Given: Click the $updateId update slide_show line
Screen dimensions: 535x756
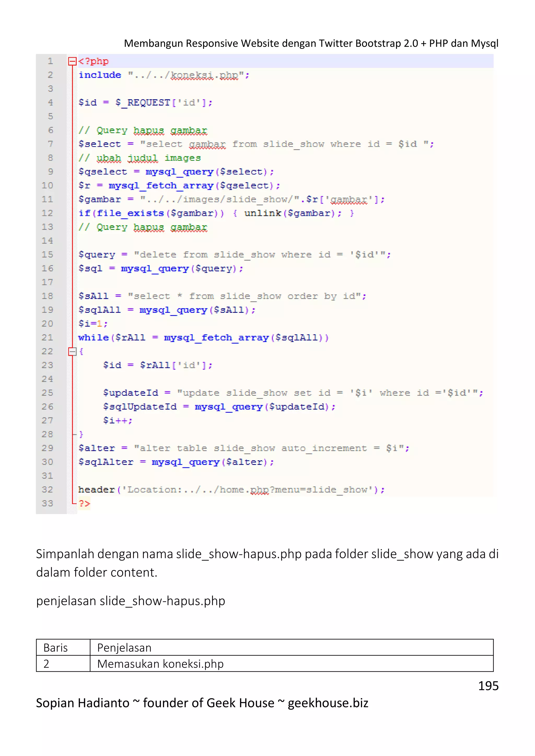Looking at the screenshot, I should click(x=293, y=393).
